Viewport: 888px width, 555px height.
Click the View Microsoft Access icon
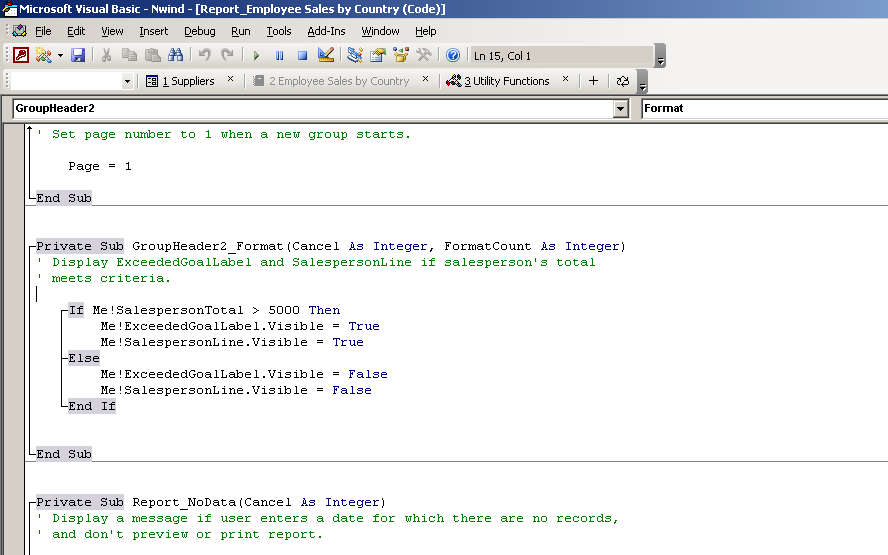click(21, 55)
